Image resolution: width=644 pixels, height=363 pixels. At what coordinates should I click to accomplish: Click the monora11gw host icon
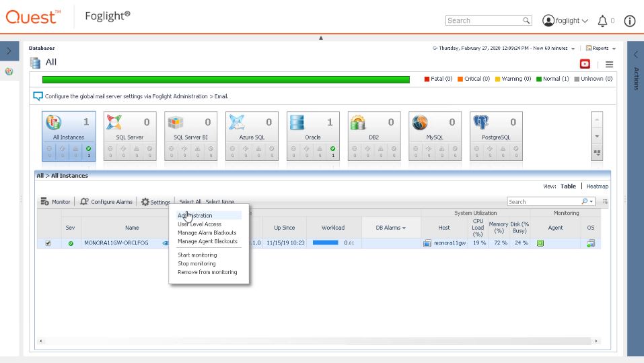[427, 243]
